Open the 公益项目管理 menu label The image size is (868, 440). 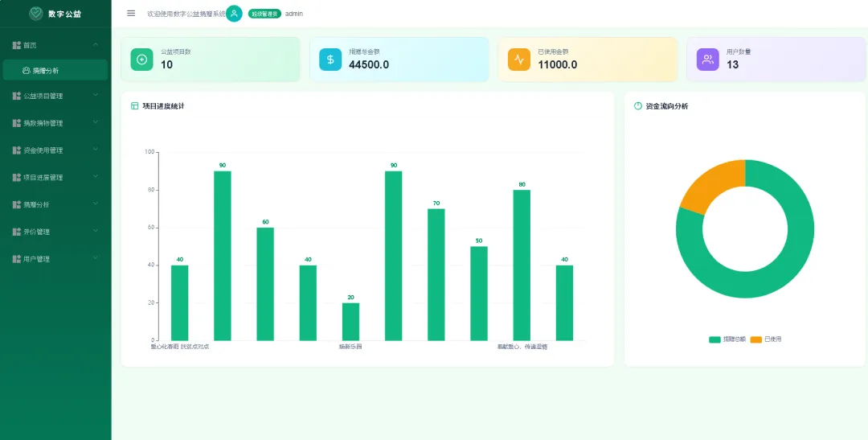click(x=43, y=97)
